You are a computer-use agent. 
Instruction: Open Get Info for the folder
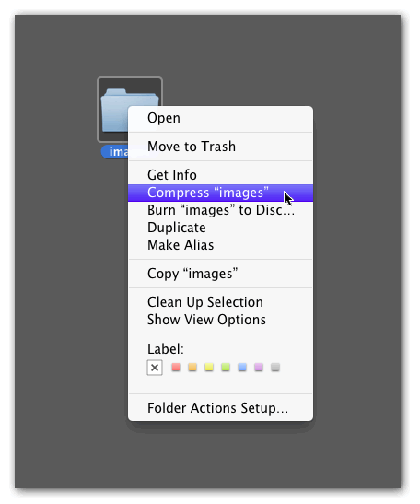coord(220,175)
